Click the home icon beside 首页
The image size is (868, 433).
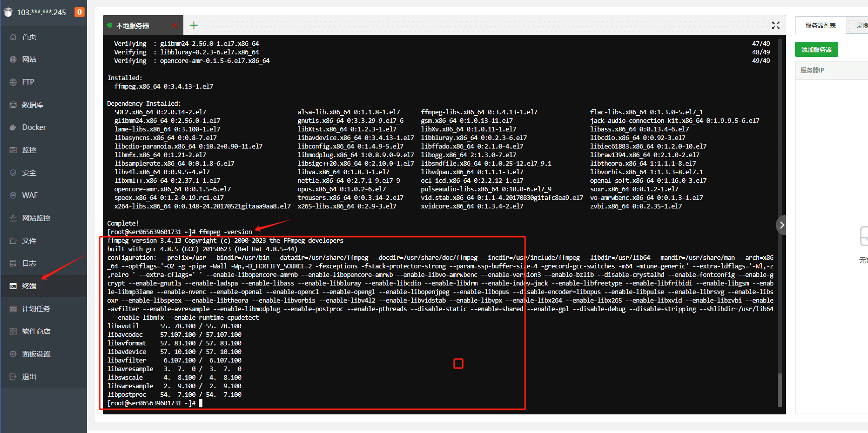point(13,37)
